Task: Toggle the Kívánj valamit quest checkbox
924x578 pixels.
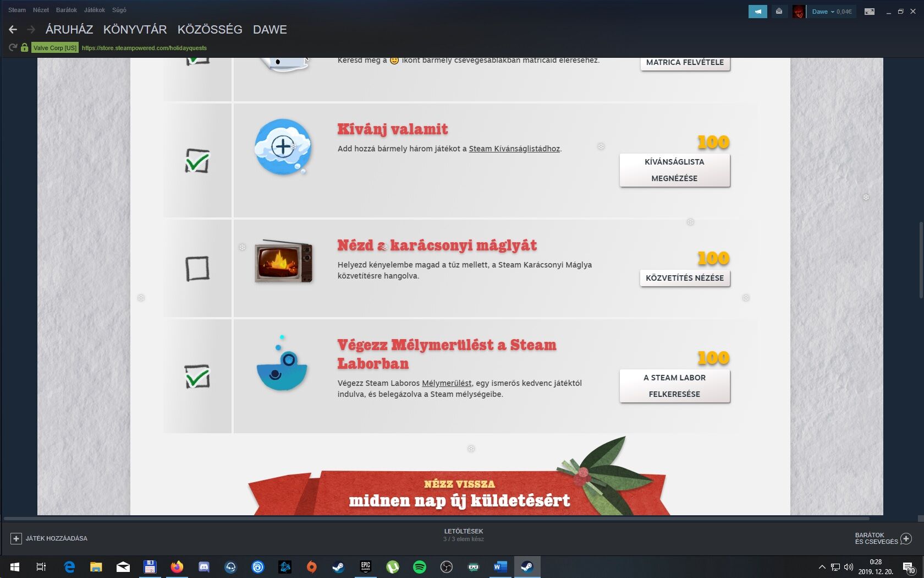Action: pos(197,161)
